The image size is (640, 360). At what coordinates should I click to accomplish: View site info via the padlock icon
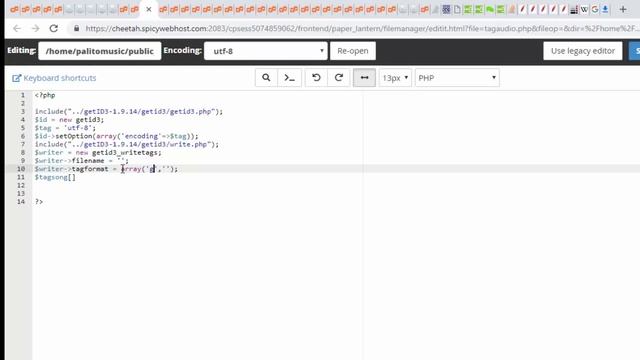click(x=76, y=28)
